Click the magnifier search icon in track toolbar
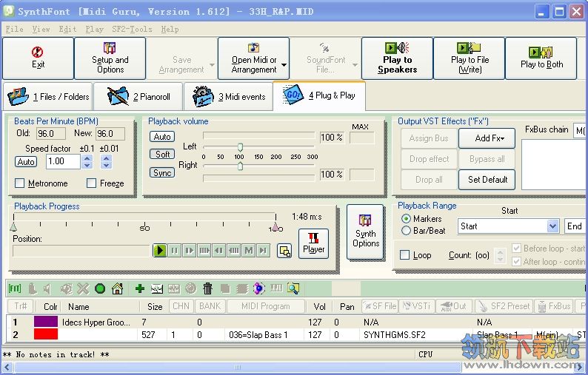 click(x=293, y=288)
